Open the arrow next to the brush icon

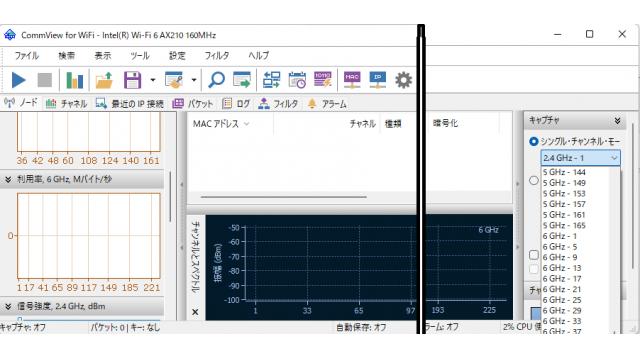tap(194, 80)
